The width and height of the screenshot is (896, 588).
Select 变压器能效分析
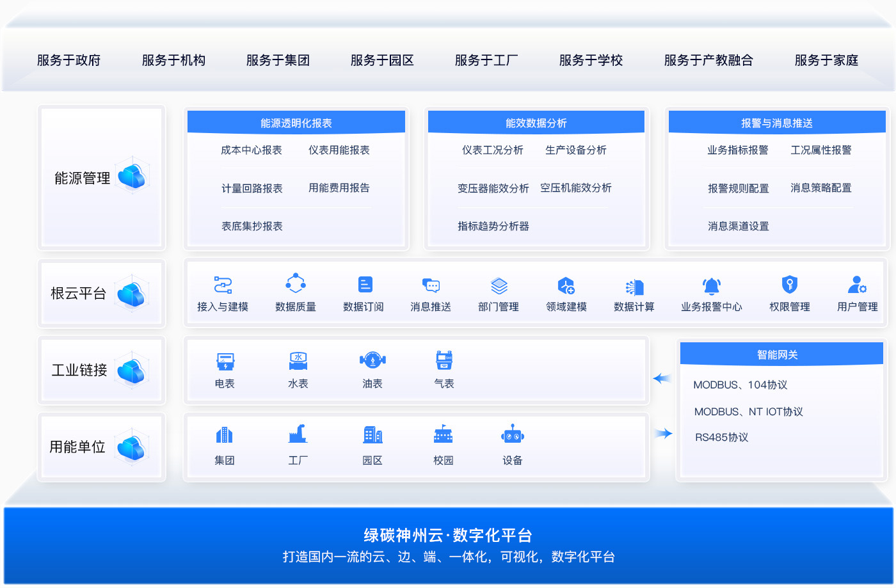493,188
